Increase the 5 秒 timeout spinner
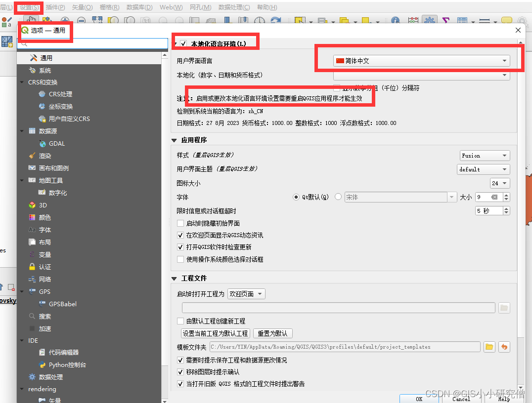The image size is (532, 403). coord(507,209)
